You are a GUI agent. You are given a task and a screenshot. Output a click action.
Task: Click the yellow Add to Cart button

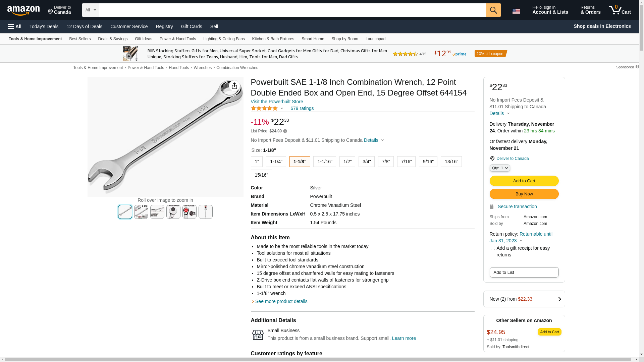524,181
